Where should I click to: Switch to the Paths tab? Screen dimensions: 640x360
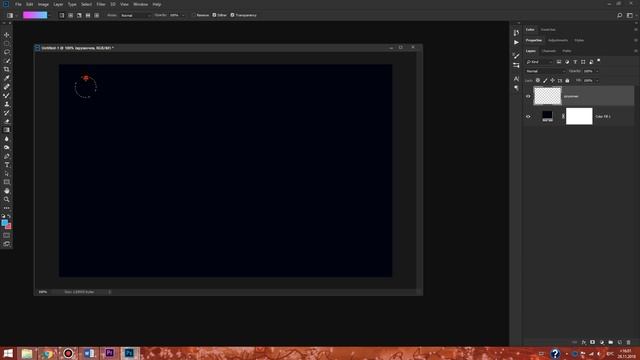tap(567, 51)
